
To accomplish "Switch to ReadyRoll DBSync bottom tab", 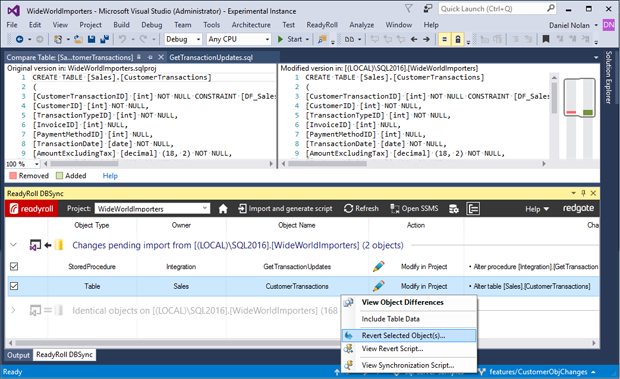I will (64, 355).
